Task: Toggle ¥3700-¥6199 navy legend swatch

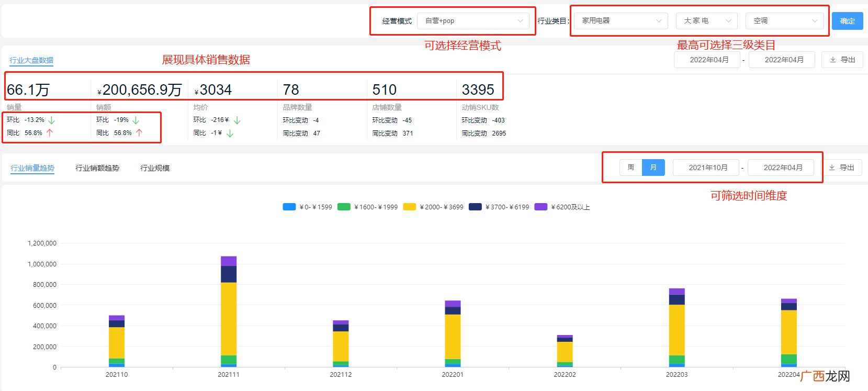Action: click(x=475, y=207)
